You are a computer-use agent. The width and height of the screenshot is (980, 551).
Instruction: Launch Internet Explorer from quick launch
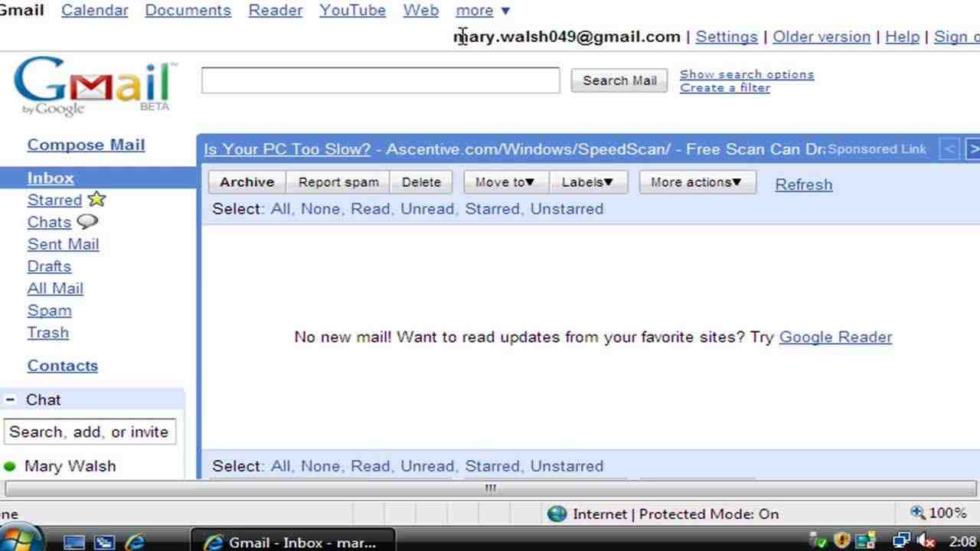coord(135,543)
